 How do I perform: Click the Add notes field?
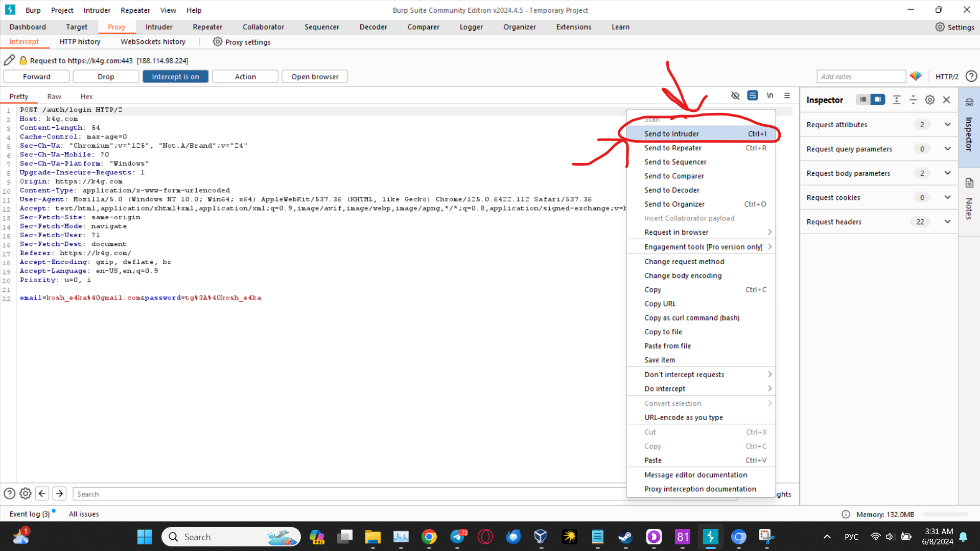(861, 77)
